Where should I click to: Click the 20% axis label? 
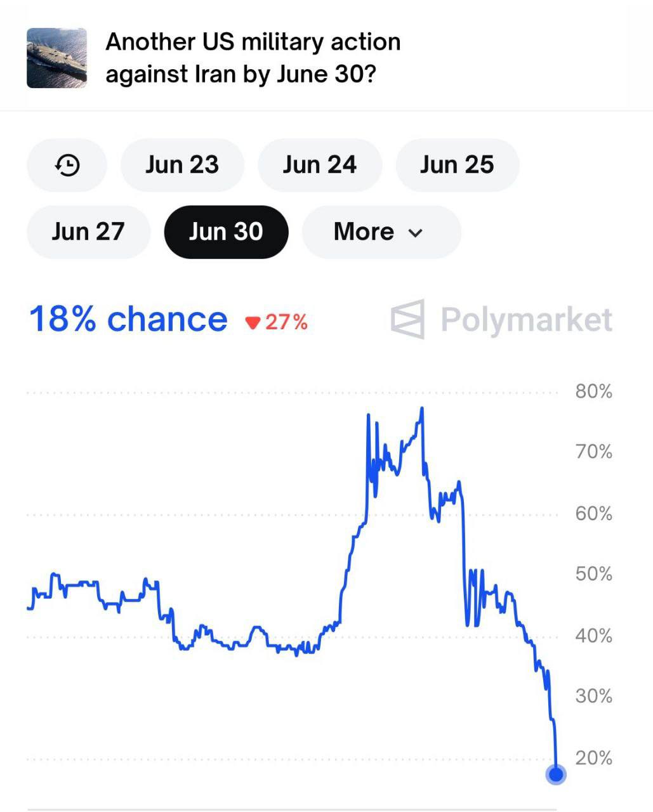coord(593,757)
